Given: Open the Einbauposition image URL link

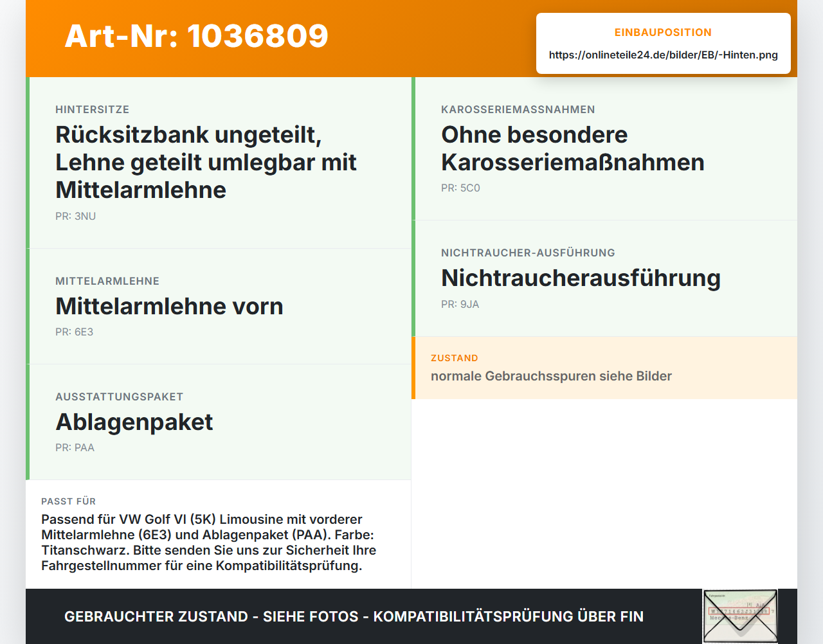Looking at the screenshot, I should (x=663, y=55).
